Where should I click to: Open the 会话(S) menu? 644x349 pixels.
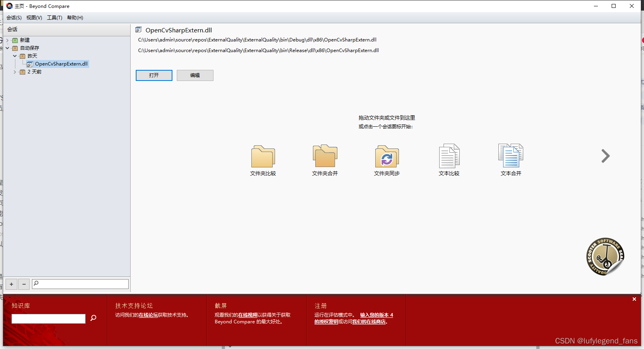[14, 18]
